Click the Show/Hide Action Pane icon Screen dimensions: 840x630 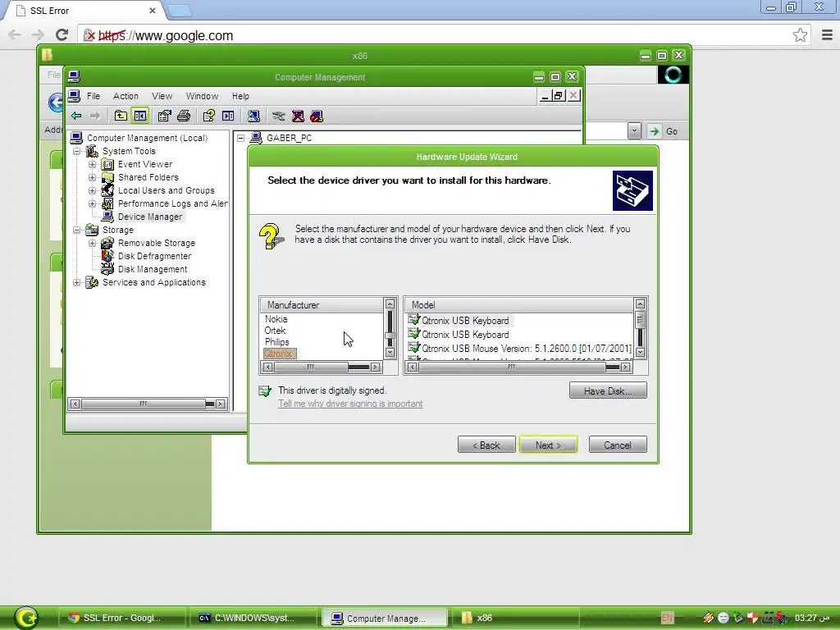[x=228, y=116]
